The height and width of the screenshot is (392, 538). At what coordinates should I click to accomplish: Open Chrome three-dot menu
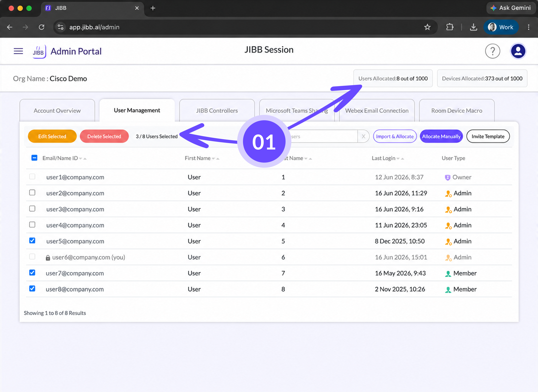coord(529,27)
